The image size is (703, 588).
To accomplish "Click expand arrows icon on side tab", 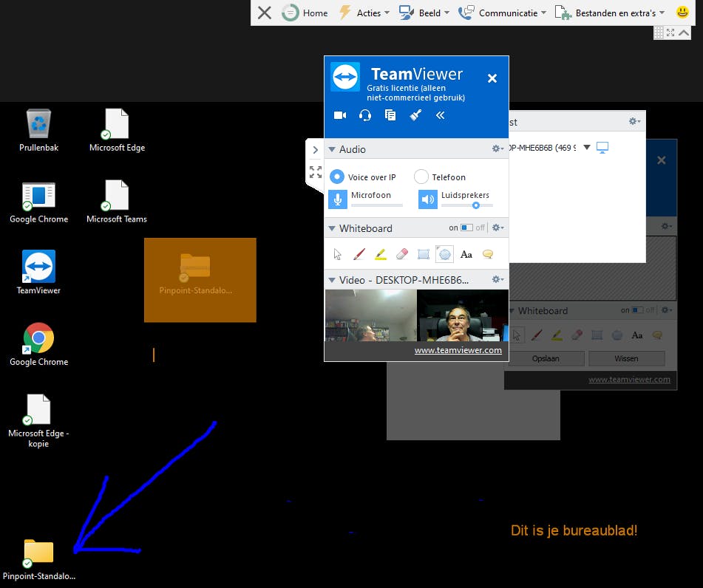I will tap(315, 171).
